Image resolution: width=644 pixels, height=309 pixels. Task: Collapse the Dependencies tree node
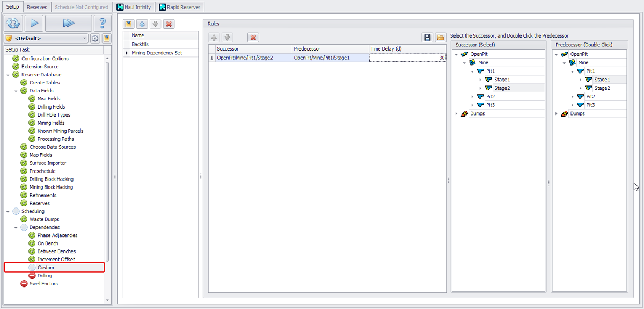click(16, 227)
